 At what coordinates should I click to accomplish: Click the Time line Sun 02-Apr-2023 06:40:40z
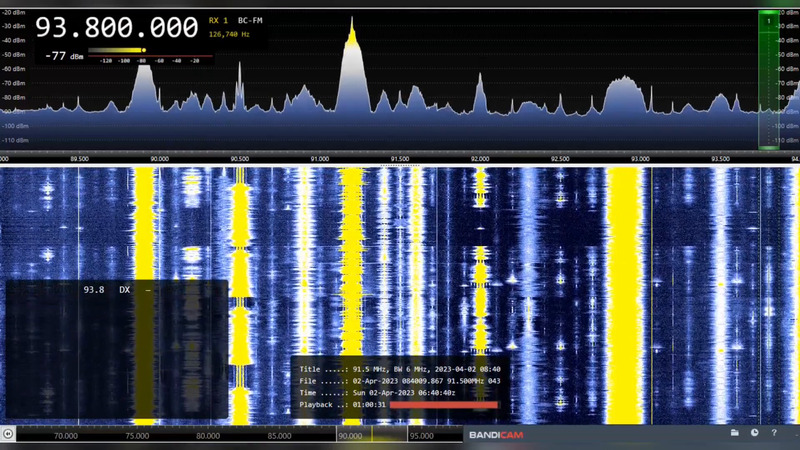[x=378, y=393]
